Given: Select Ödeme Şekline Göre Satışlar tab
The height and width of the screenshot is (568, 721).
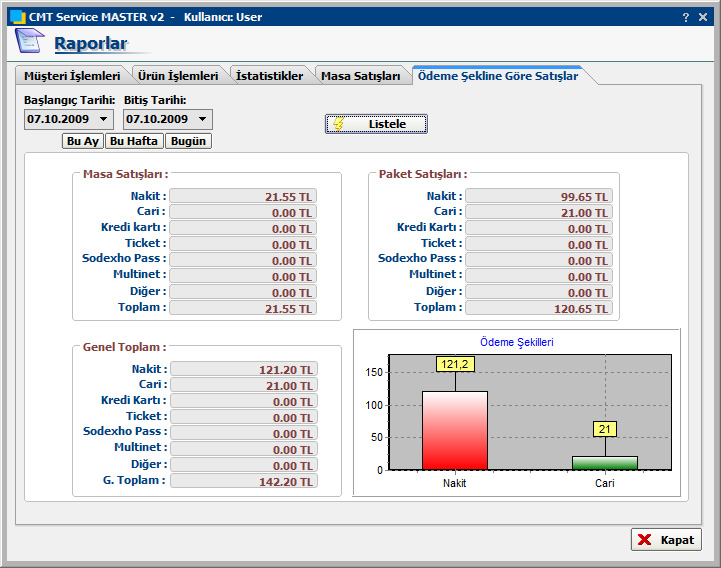Looking at the screenshot, I should (497, 76).
